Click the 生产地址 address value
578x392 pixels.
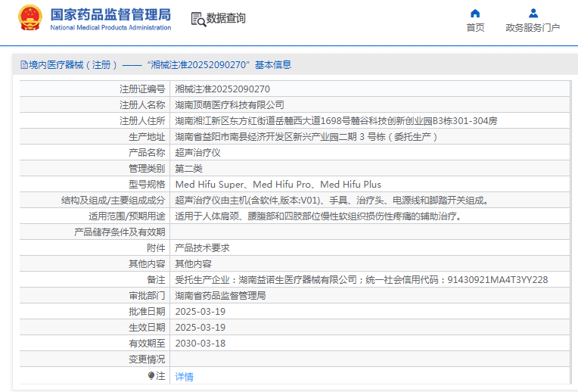pyautogui.click(x=306, y=137)
